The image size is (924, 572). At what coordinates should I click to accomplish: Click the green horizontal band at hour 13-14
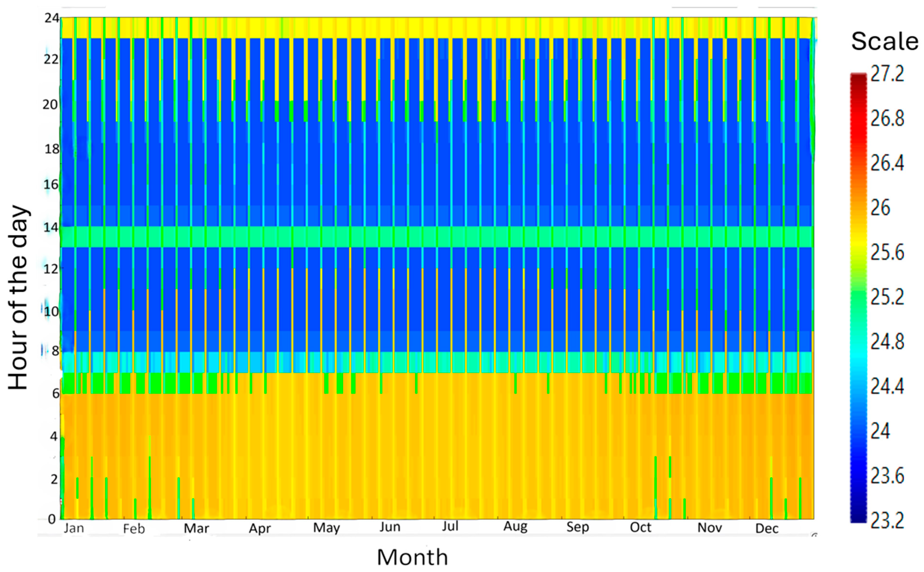[437, 237]
